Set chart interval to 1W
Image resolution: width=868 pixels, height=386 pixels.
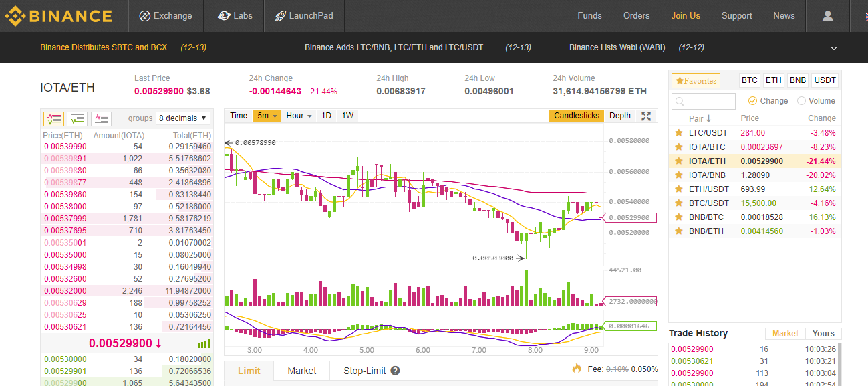[x=347, y=116]
